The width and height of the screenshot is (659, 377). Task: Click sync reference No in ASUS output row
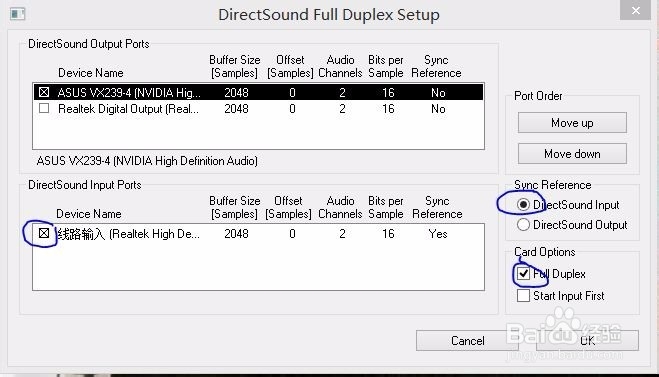point(438,92)
